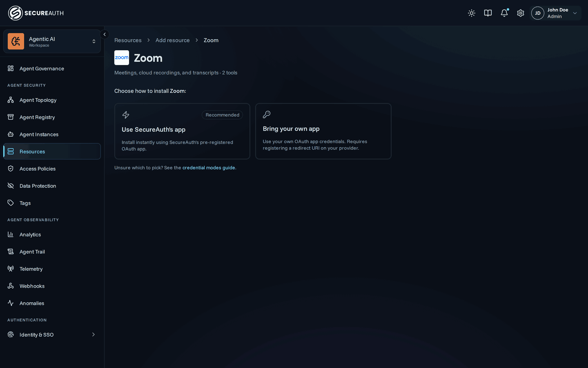This screenshot has height=368, width=588.
Task: Open Webhooks text label
Action: click(x=32, y=286)
